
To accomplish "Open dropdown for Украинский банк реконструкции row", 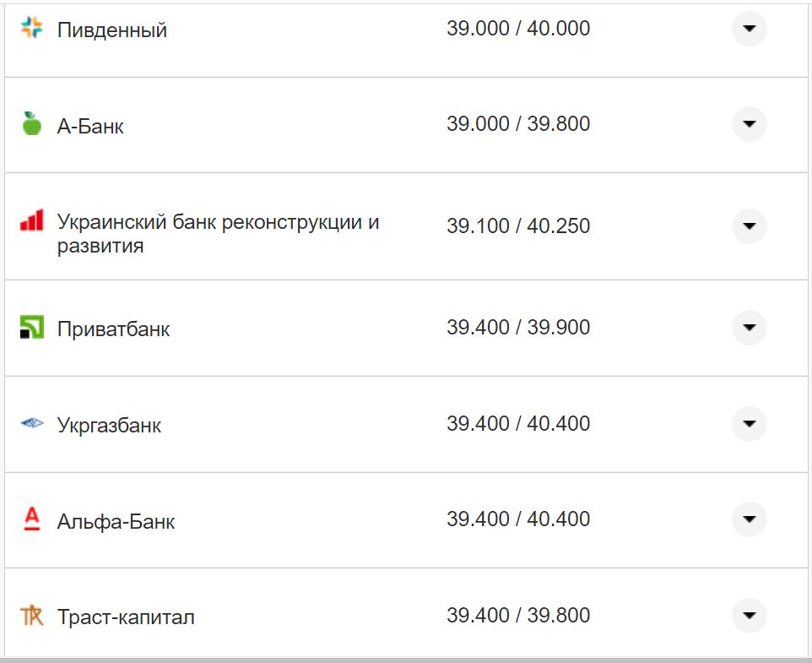I will click(x=749, y=226).
